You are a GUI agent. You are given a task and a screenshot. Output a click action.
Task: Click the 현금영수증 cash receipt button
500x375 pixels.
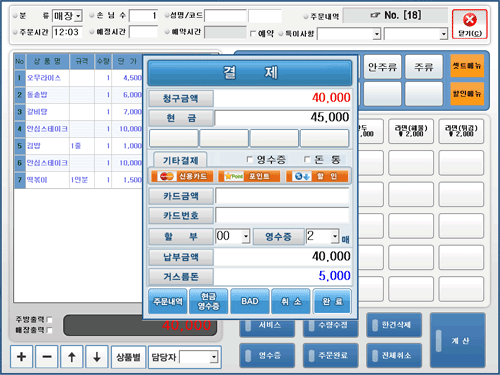point(208,302)
